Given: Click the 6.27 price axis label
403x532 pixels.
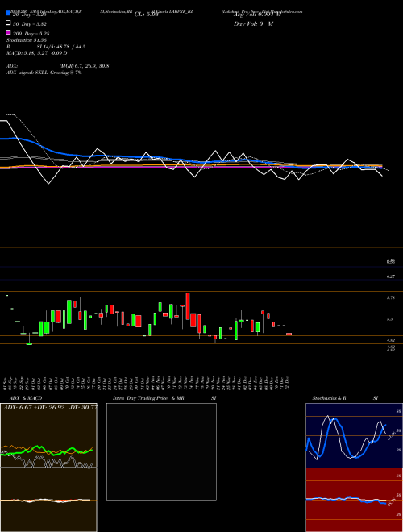Looking at the screenshot, I should [x=390, y=276].
